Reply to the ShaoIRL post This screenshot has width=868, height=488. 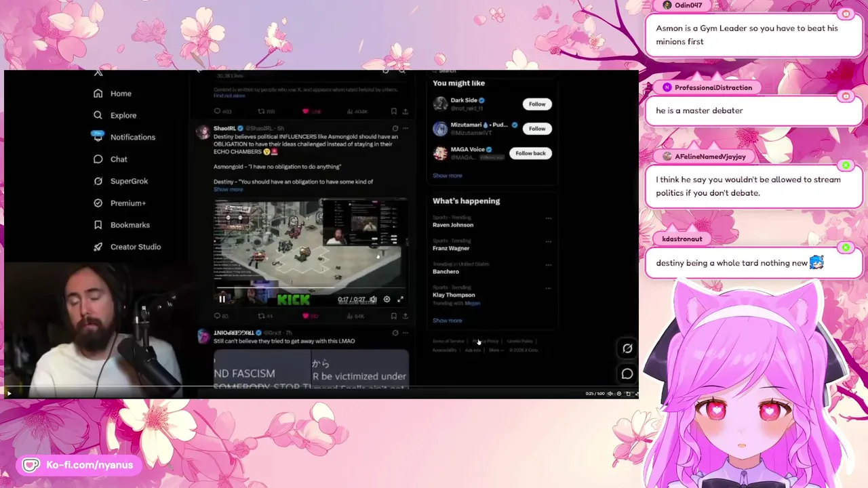(220, 316)
